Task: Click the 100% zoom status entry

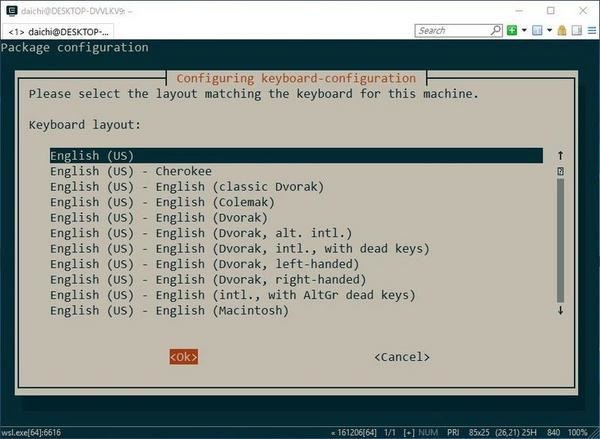Action: [578, 433]
